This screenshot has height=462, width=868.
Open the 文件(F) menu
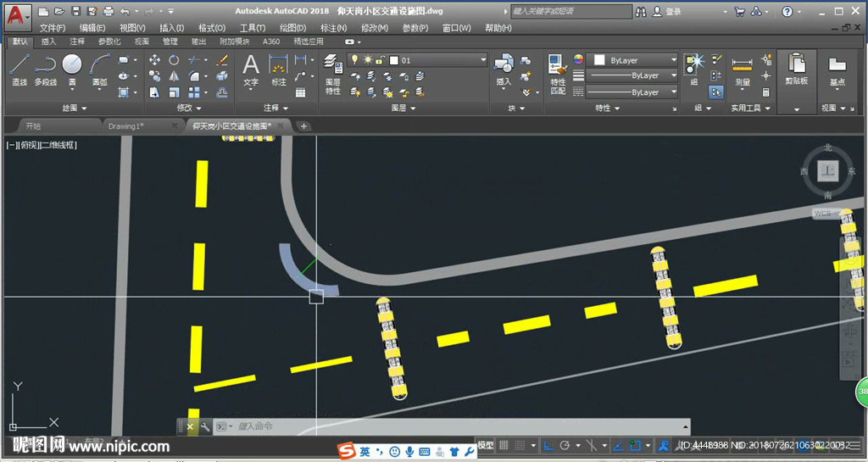52,28
